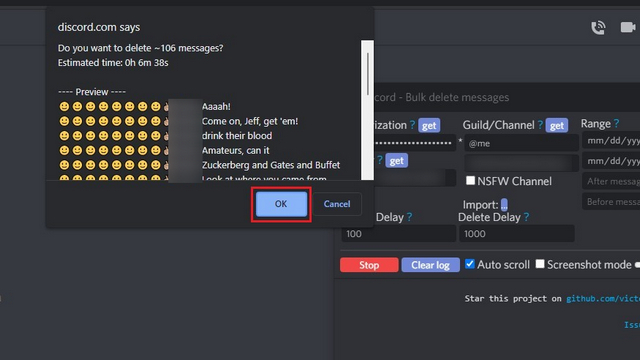The image size is (640, 360).
Task: Start a voice call with the phone icon
Action: [598, 27]
